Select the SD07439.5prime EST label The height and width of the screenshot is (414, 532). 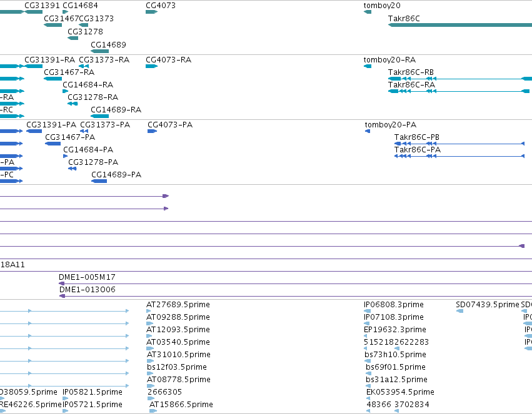pyautogui.click(x=488, y=305)
